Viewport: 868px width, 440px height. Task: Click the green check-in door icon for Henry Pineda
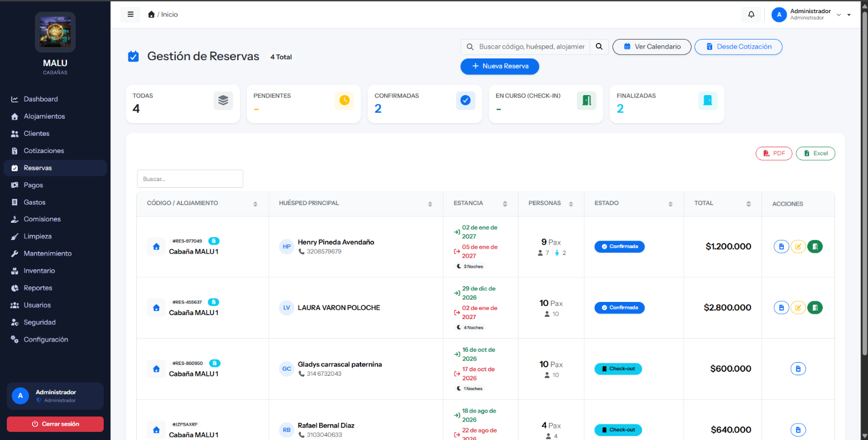point(815,246)
